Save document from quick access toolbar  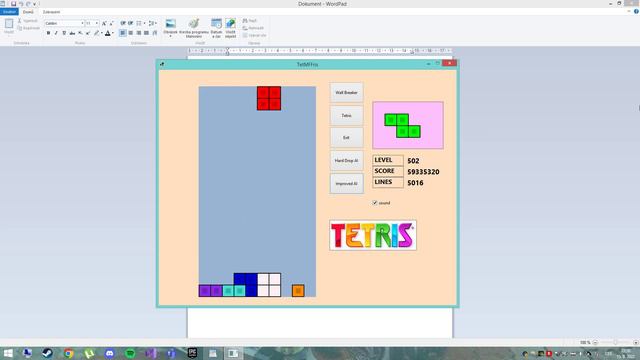tap(13, 4)
